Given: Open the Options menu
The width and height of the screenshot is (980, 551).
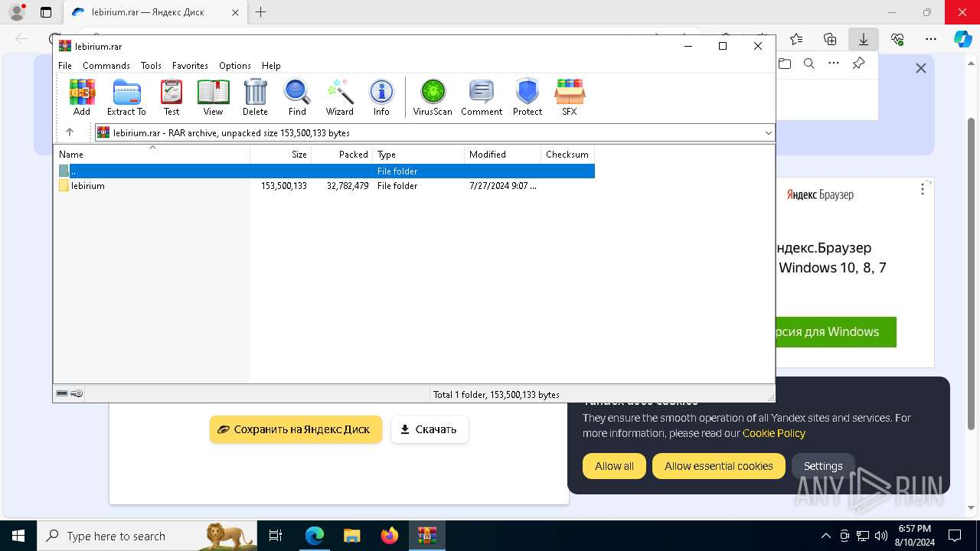Looking at the screenshot, I should pos(235,66).
